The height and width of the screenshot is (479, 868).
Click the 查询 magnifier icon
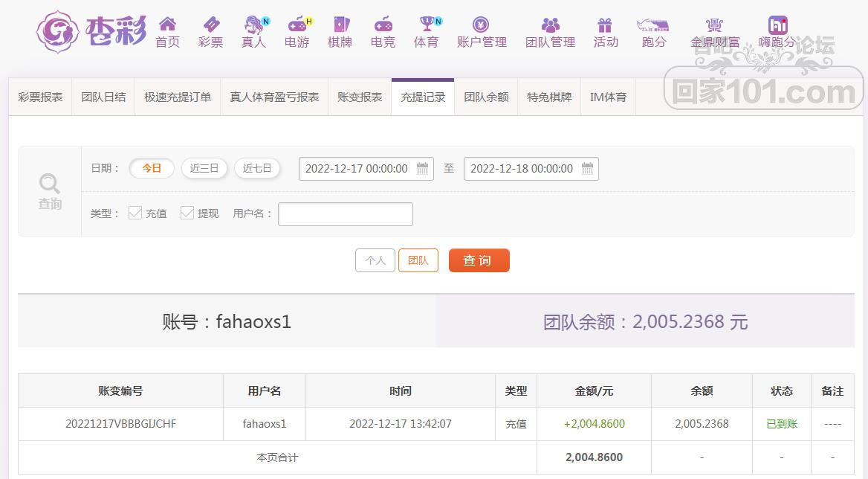click(49, 183)
